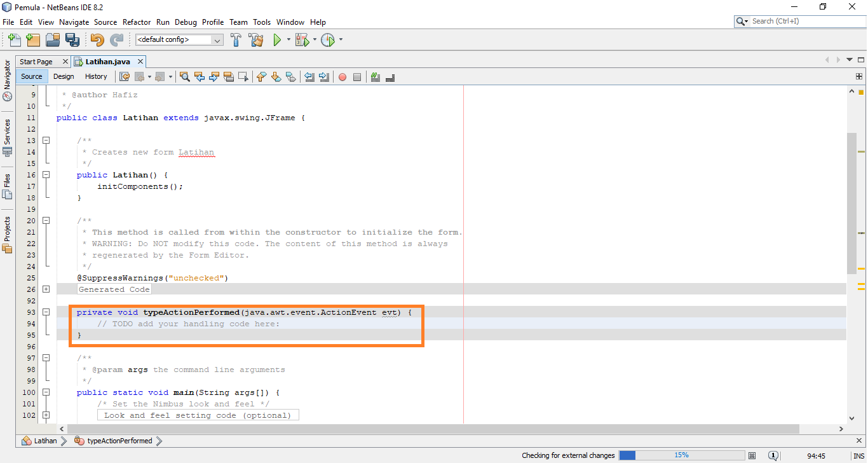Create a new file in NetBeans

pyautogui.click(x=14, y=39)
